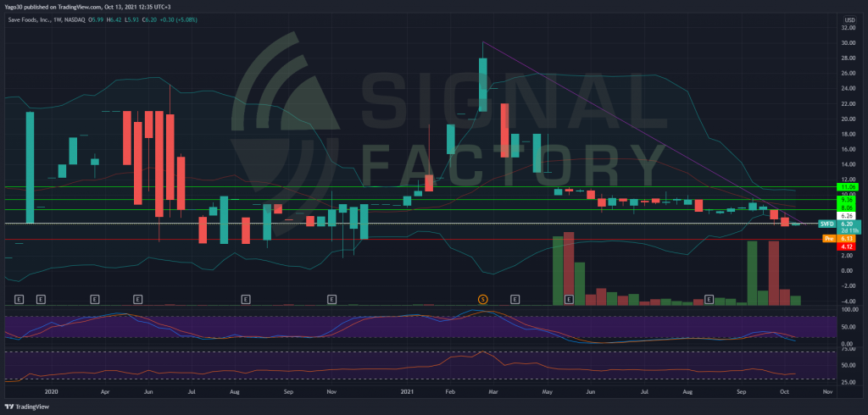This screenshot has width=868, height=415.
Task: Click the Feb label on time axis
Action: 450,391
